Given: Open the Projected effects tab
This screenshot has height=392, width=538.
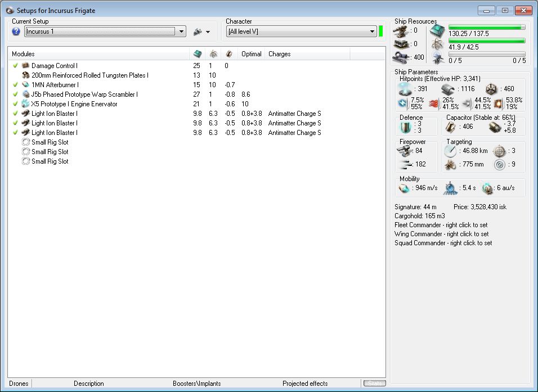Looking at the screenshot, I should click(x=305, y=384).
